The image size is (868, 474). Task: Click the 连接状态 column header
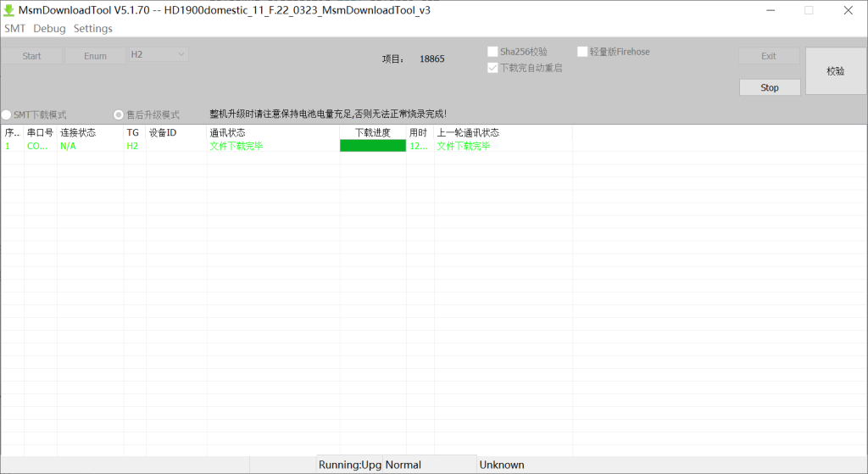(x=90, y=132)
